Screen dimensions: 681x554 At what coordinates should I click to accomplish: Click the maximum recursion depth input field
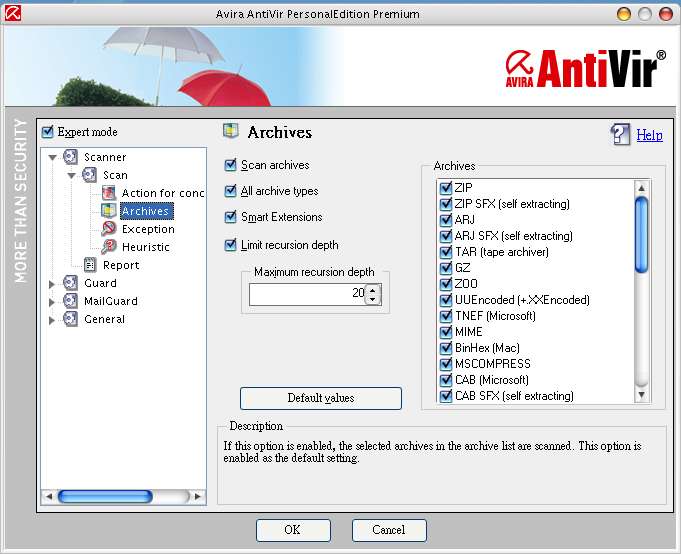[x=307, y=294]
